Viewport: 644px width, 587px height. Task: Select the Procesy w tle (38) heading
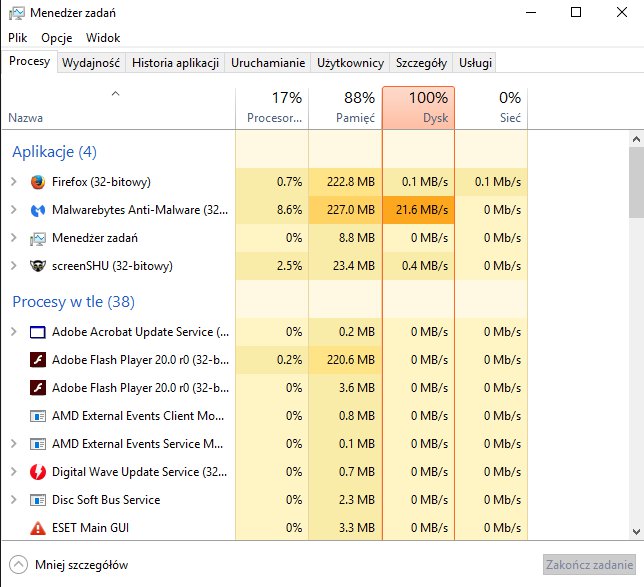pyautogui.click(x=74, y=302)
